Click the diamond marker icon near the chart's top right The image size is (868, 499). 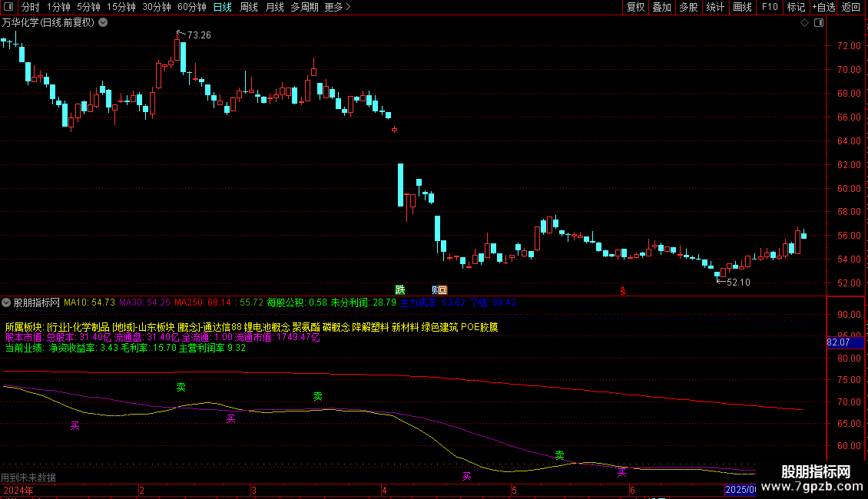point(804,23)
